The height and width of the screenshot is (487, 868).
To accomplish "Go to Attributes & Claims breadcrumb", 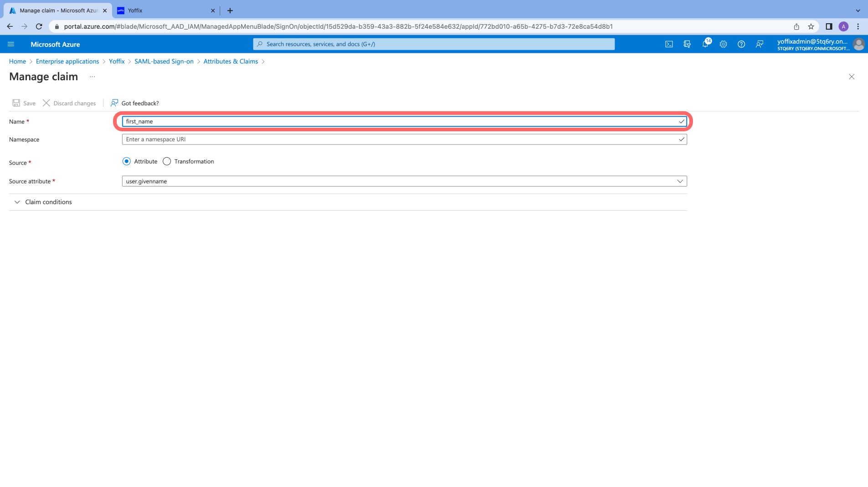I will coord(231,62).
